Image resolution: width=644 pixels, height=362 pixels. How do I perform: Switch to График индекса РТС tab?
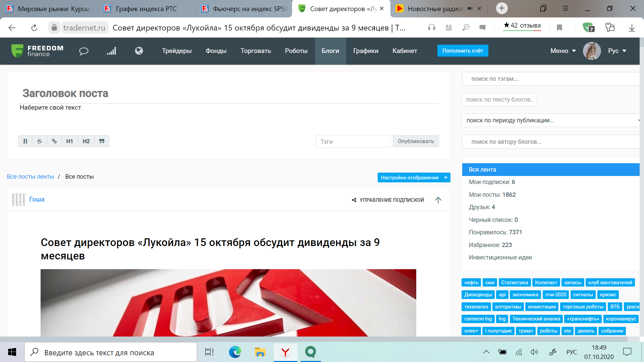146,9
